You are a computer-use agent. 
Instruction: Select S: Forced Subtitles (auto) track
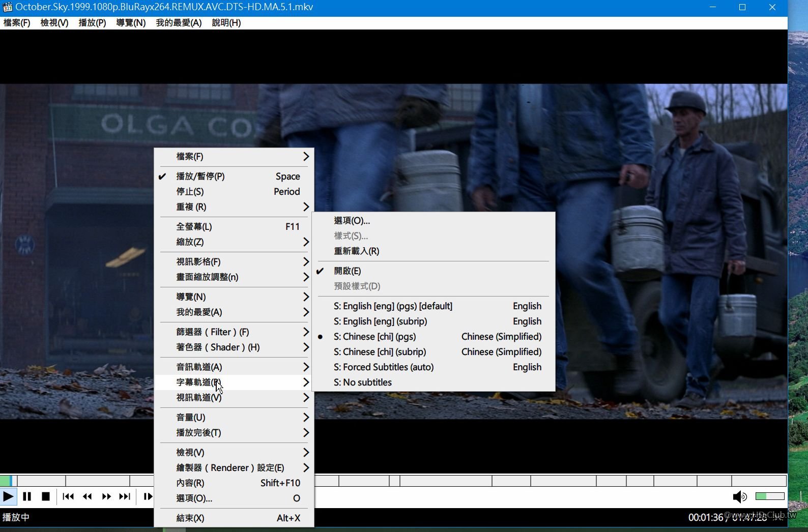pos(434,367)
